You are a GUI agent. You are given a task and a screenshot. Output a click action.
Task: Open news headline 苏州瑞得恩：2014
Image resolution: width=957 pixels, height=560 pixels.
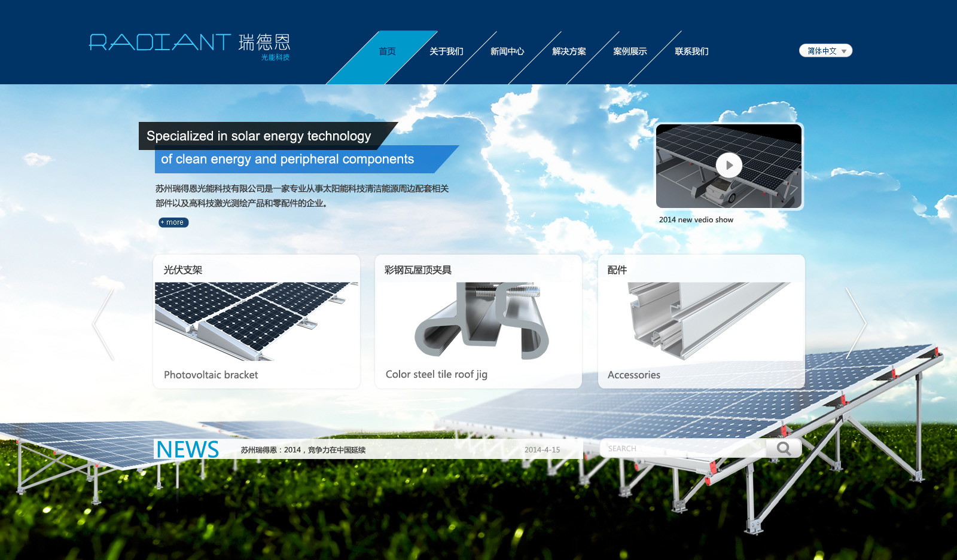pos(303,450)
